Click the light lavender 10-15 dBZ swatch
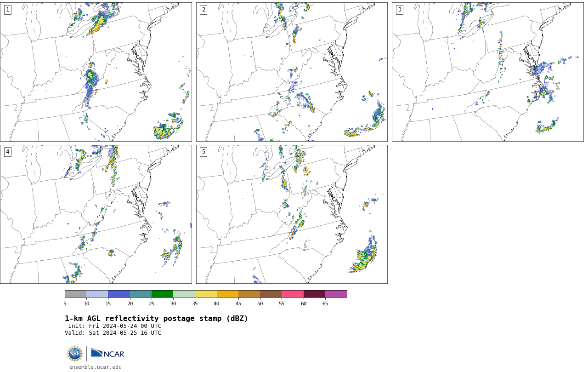This screenshot has width=588, height=372. coord(97,294)
